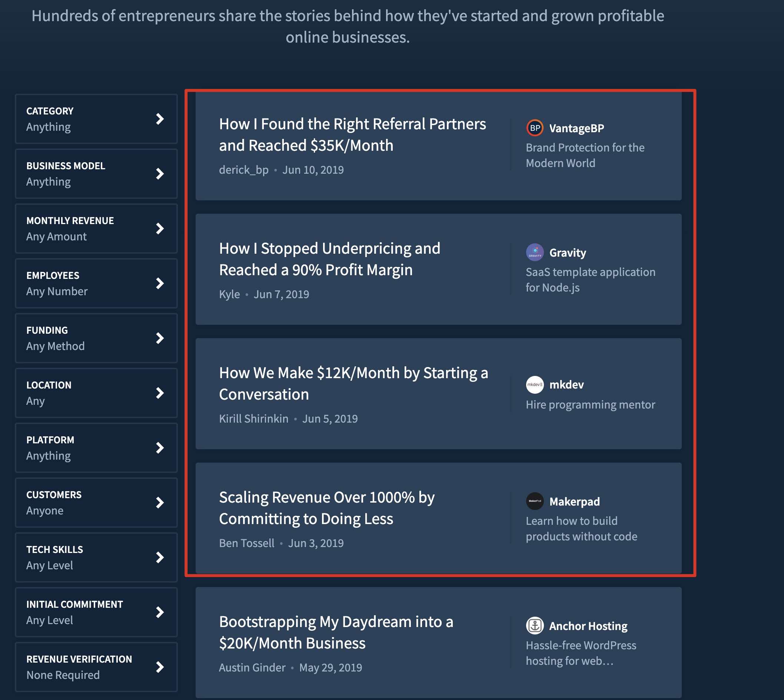The width and height of the screenshot is (784, 700).
Task: Open the Location filter
Action: click(96, 393)
